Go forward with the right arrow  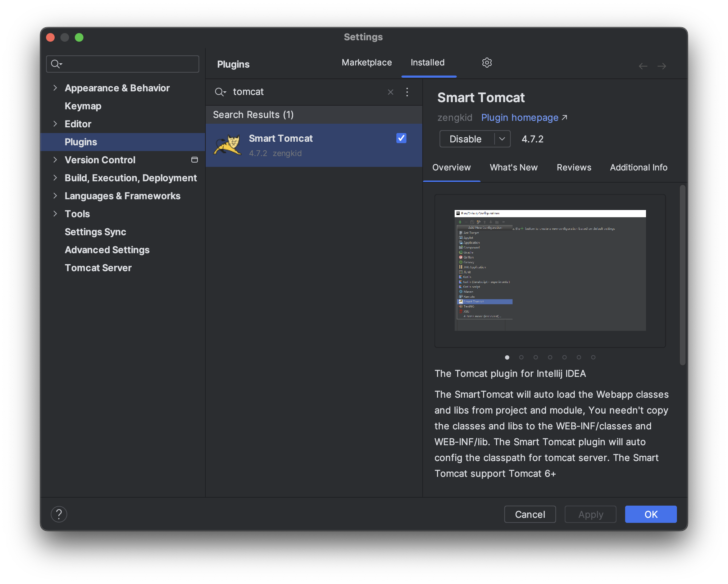(x=662, y=66)
